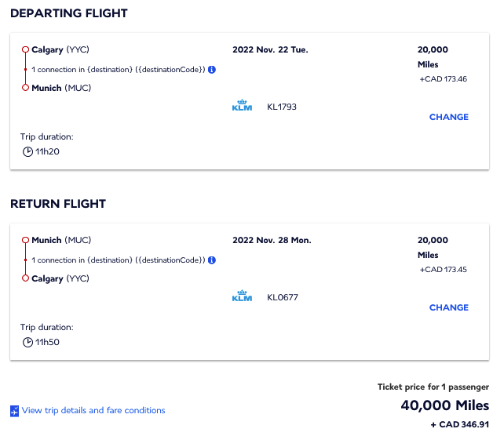Click the KLM logo next to KL0677

click(x=243, y=297)
